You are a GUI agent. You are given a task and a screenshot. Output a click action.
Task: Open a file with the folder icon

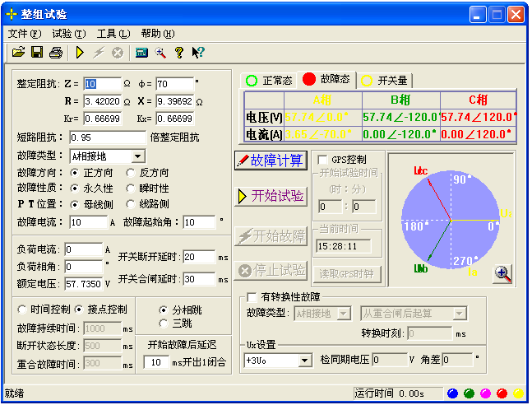[x=18, y=53]
